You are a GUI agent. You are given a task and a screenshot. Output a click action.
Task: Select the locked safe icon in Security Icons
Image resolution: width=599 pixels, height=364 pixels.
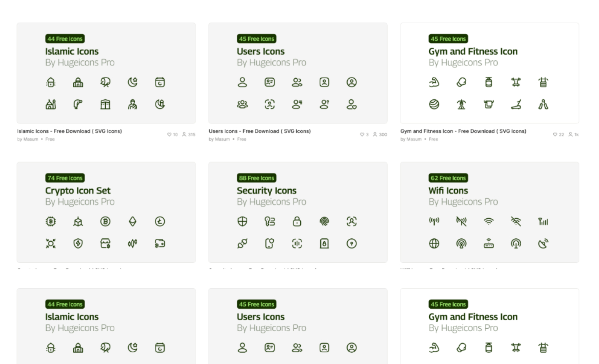[324, 243]
